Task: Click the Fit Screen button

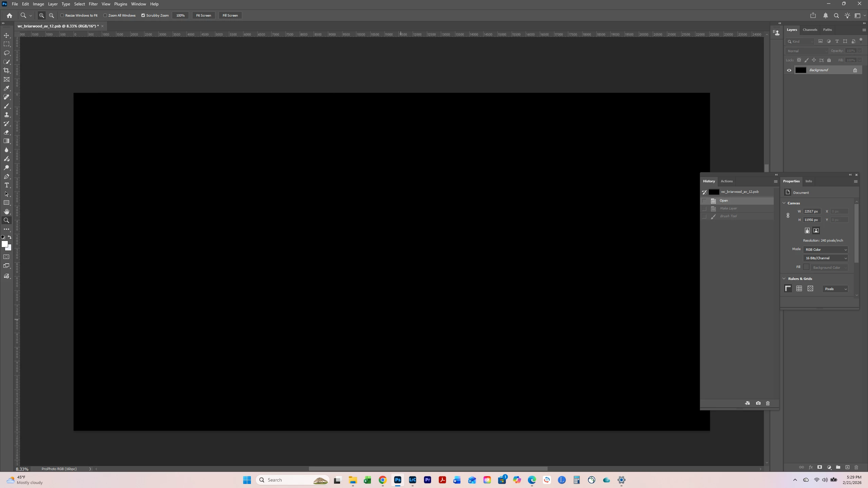Action: point(203,15)
